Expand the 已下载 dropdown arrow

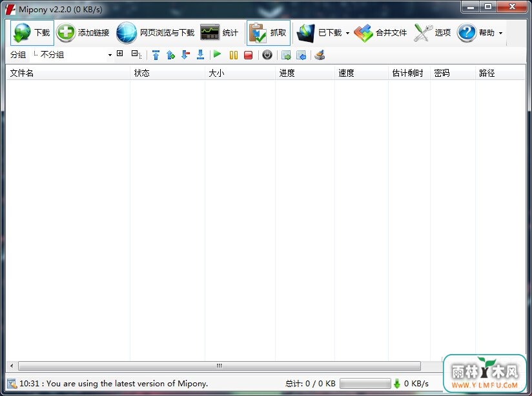click(347, 34)
